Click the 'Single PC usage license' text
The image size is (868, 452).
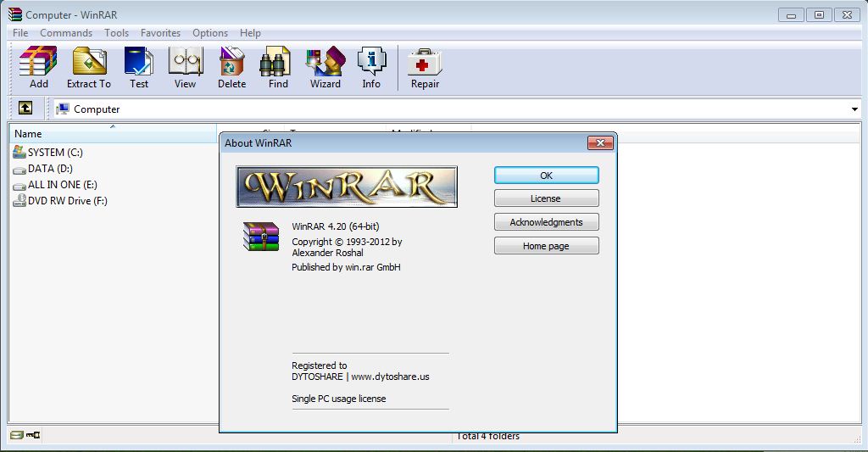click(x=339, y=399)
